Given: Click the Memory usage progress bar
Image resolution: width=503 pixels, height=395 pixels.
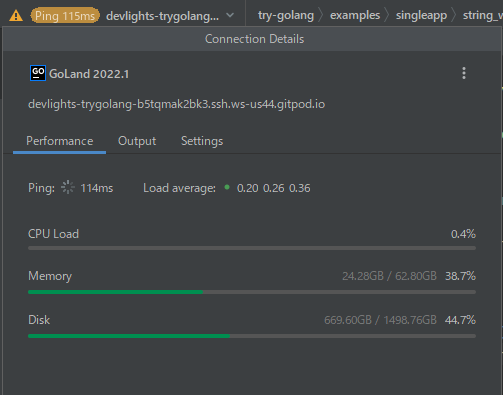Looking at the screenshot, I should tap(252, 292).
